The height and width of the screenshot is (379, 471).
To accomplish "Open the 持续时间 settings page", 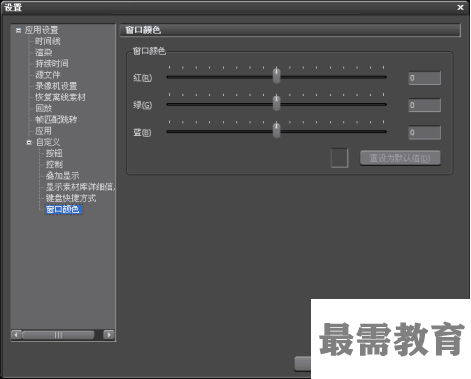I will [x=52, y=64].
